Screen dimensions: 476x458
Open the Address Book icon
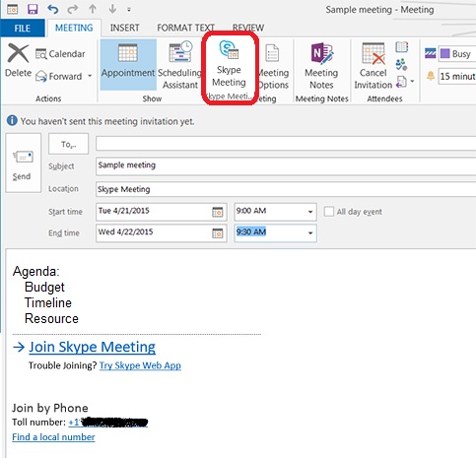pos(402,47)
